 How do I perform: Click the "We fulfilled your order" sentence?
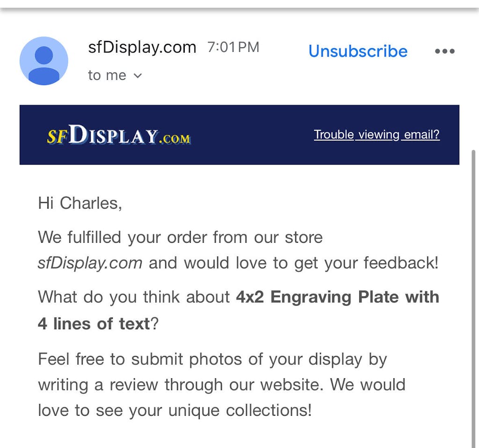tap(180, 237)
